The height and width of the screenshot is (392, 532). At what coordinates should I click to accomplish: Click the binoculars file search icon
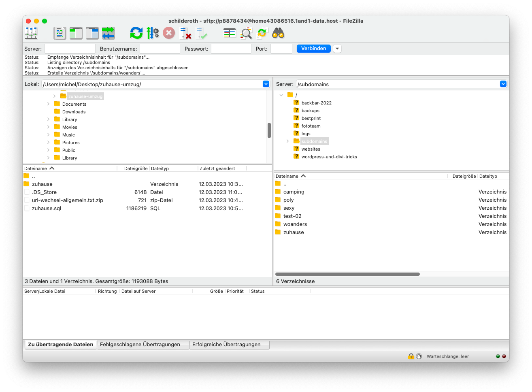coord(278,33)
